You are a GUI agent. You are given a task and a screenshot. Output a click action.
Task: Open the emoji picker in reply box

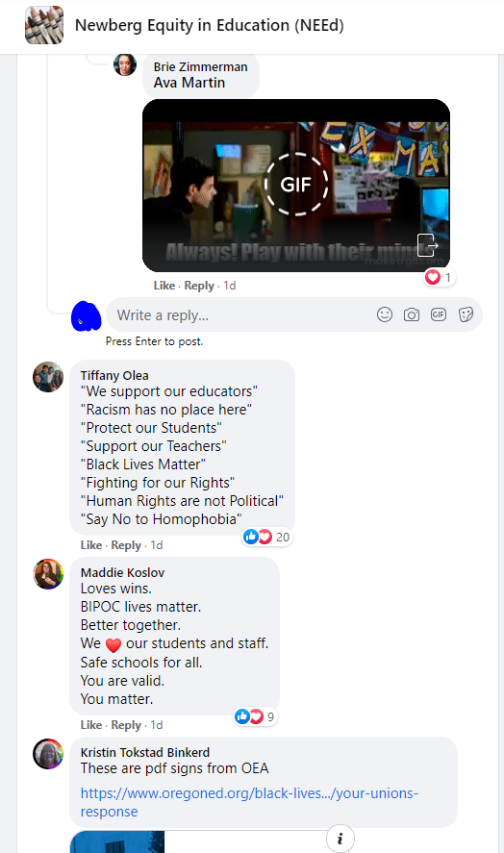[x=385, y=314]
